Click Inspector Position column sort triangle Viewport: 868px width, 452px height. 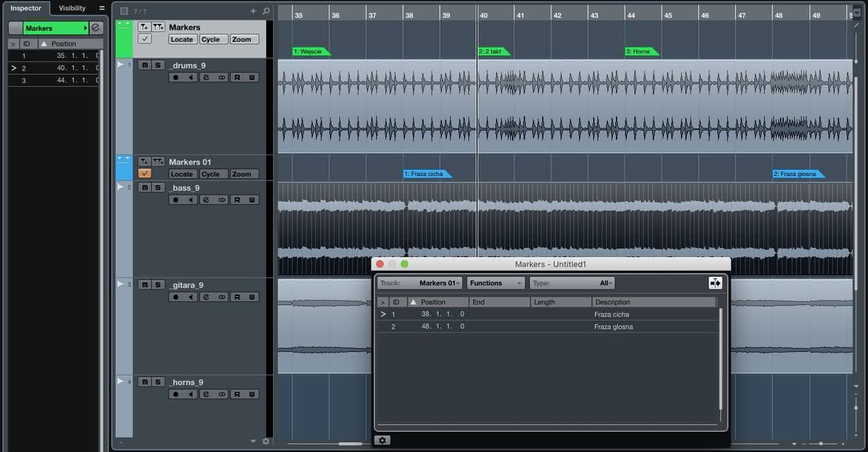(x=44, y=44)
